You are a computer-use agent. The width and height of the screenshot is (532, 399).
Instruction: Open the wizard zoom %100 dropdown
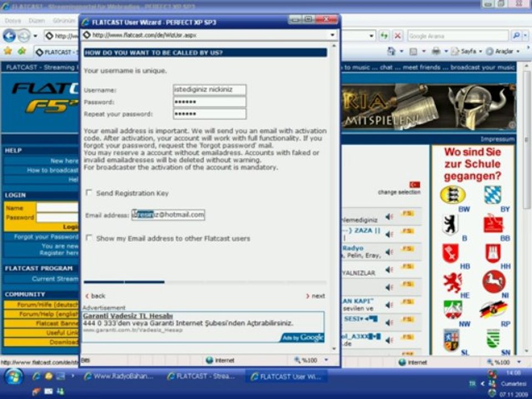click(x=326, y=360)
